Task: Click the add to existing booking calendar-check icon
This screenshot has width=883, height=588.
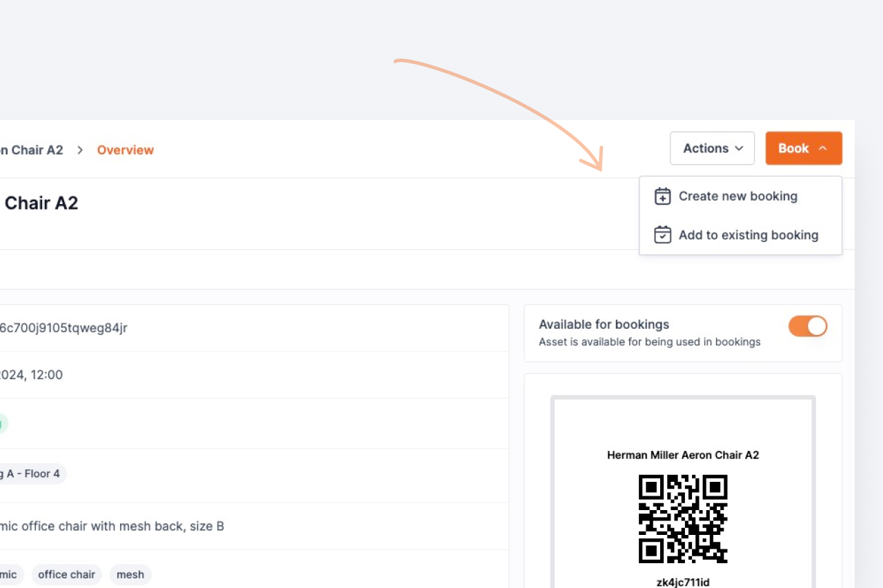Action: coord(662,234)
